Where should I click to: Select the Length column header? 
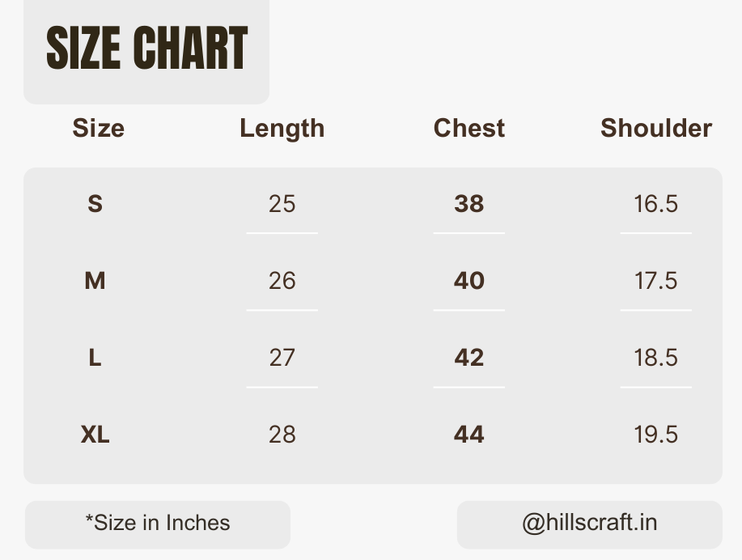(282, 129)
